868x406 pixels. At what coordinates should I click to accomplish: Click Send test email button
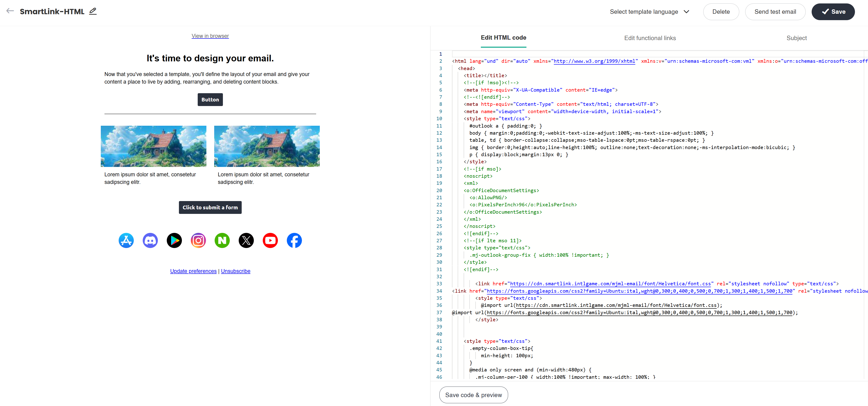coord(775,12)
